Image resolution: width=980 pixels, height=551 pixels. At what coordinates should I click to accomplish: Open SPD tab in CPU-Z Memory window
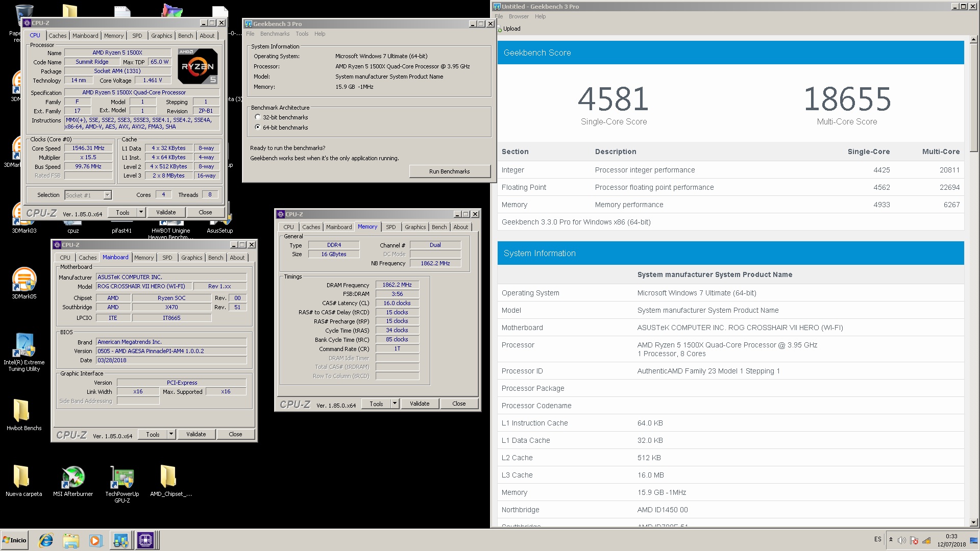pyautogui.click(x=391, y=227)
